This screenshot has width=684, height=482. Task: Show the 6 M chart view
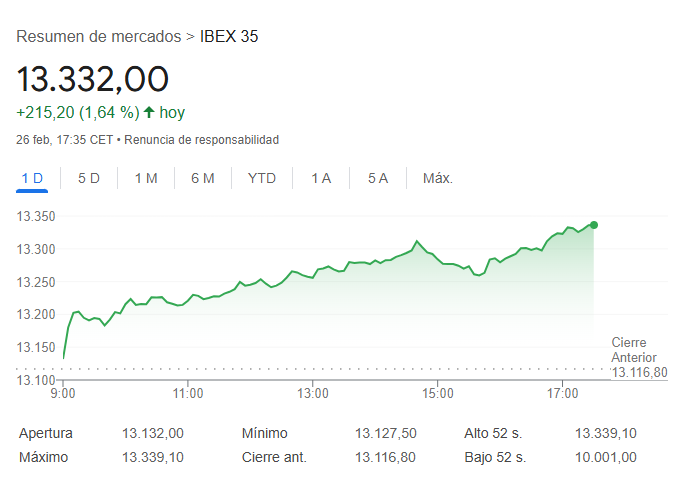tap(203, 178)
